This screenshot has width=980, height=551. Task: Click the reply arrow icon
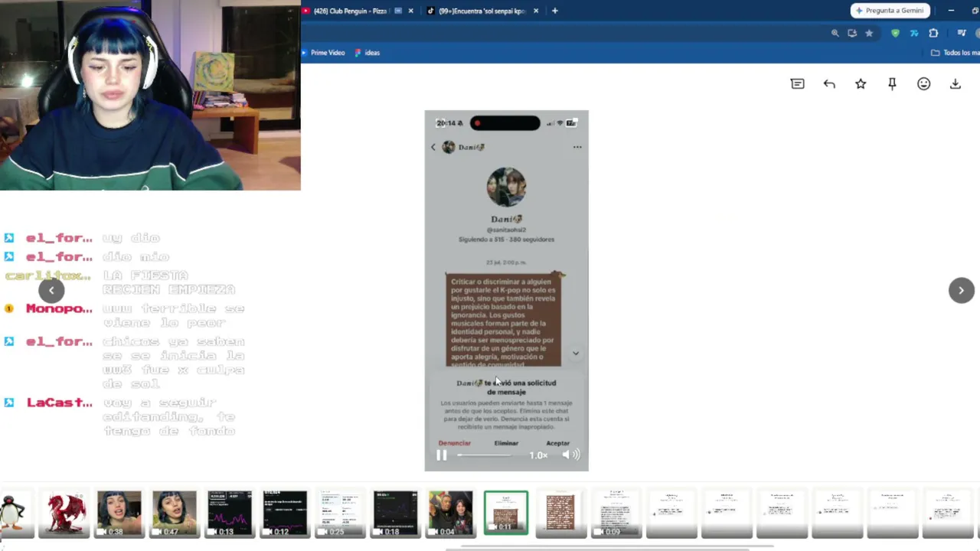[829, 84]
